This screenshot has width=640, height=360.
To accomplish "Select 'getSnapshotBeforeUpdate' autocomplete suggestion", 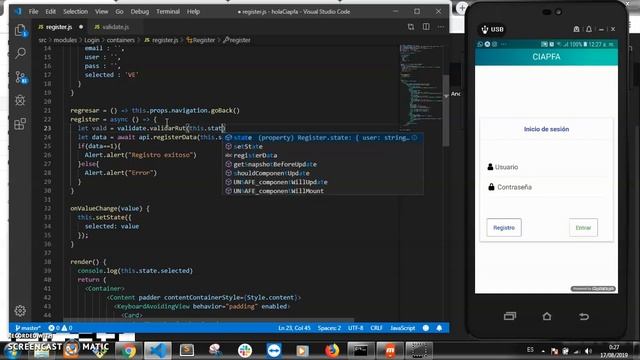I will (322, 164).
